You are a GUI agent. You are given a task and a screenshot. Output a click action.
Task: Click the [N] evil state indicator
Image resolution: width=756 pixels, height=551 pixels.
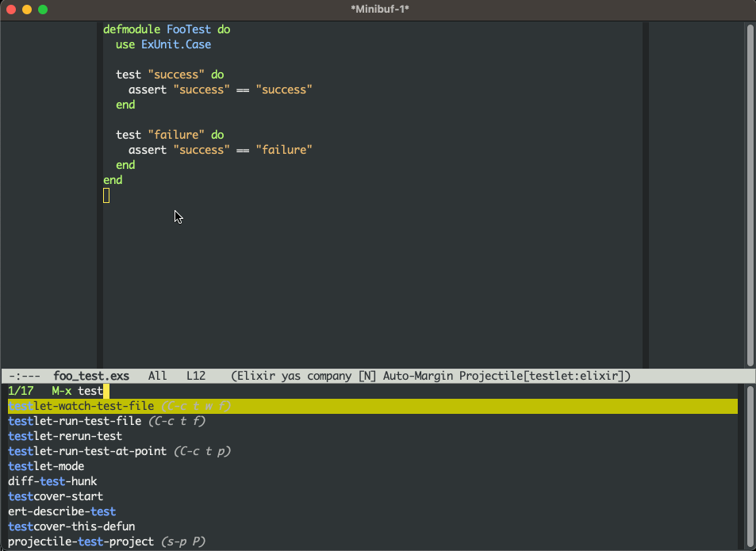(367, 376)
